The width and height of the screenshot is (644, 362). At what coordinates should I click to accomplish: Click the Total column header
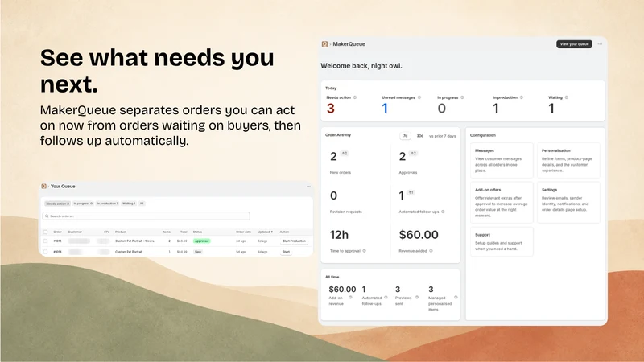pyautogui.click(x=184, y=232)
